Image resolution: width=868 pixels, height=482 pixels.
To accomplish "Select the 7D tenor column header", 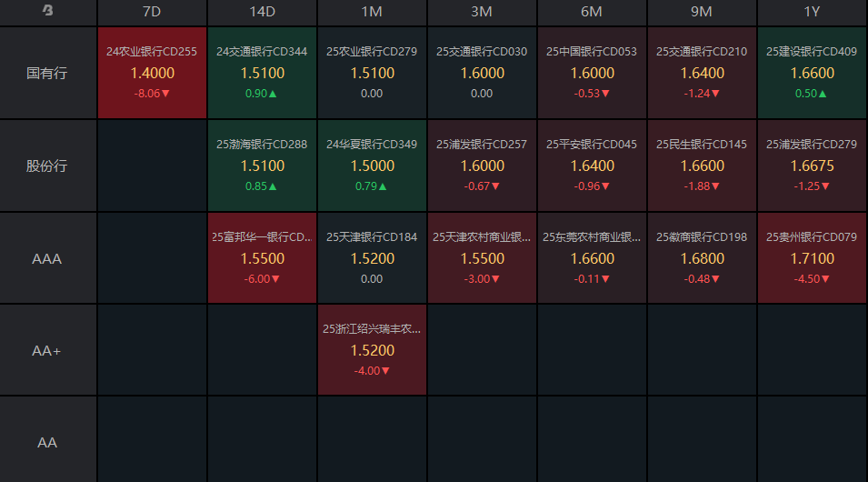I will point(152,12).
